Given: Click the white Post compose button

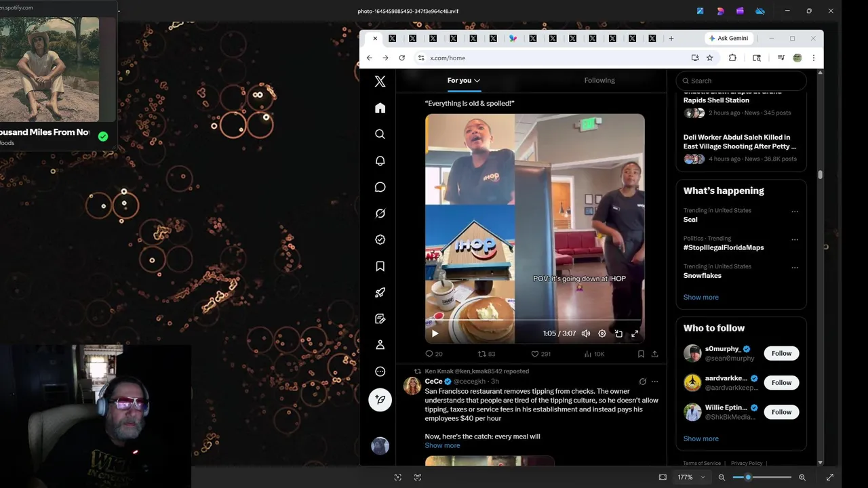Looking at the screenshot, I should (x=380, y=400).
